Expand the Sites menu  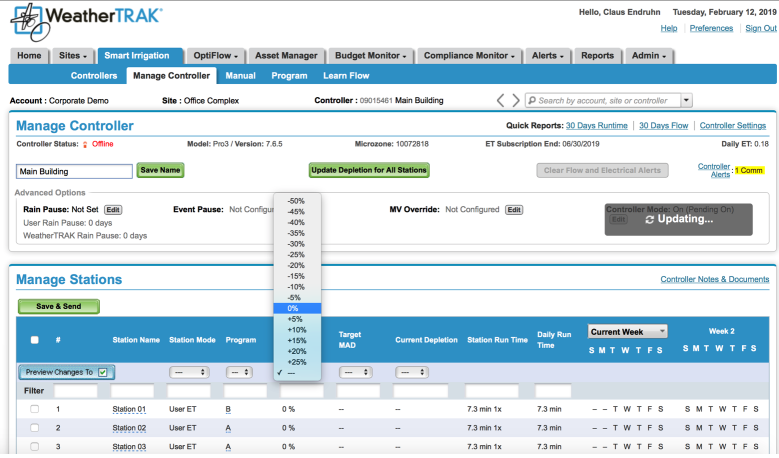click(x=73, y=56)
